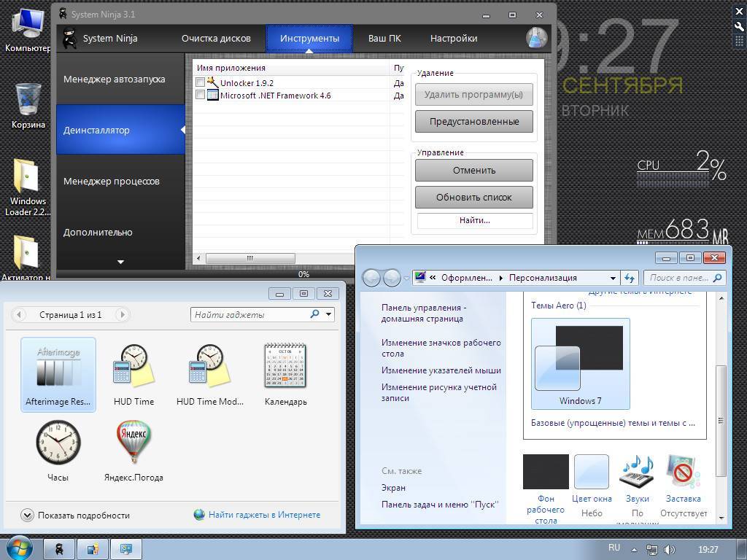This screenshot has height=560, width=747.
Task: Click the System Ninja ninja logo
Action: 69,38
